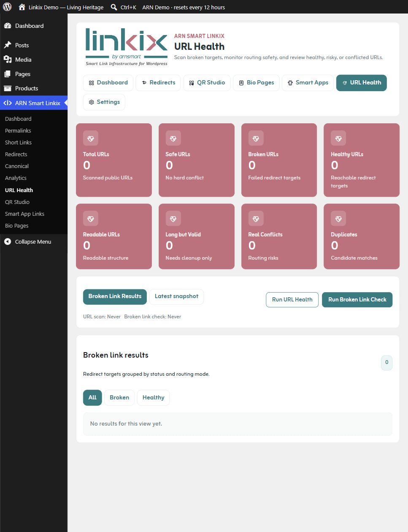Click the heart icon on the Safe URLs card
408x532 pixels.
(173, 138)
